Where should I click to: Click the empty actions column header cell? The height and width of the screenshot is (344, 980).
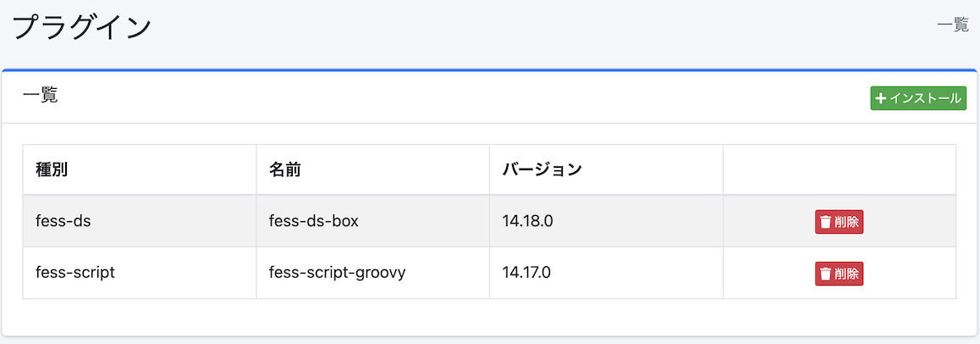840,169
